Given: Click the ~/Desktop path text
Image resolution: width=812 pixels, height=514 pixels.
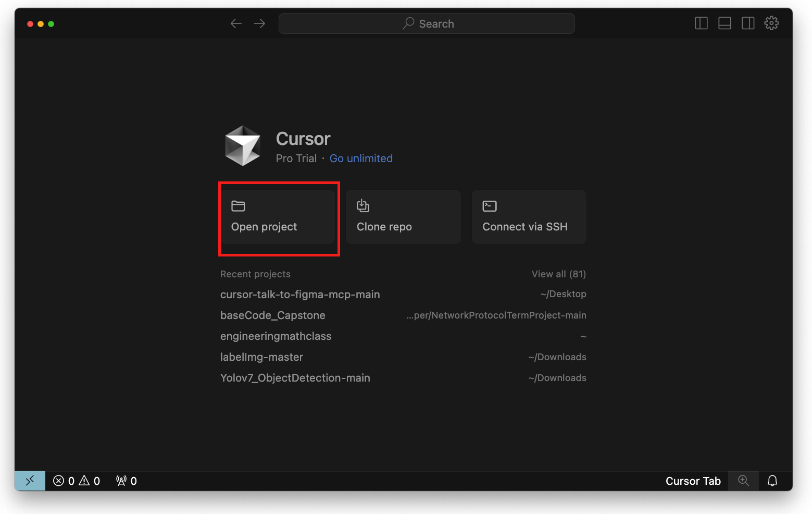Looking at the screenshot, I should [564, 294].
